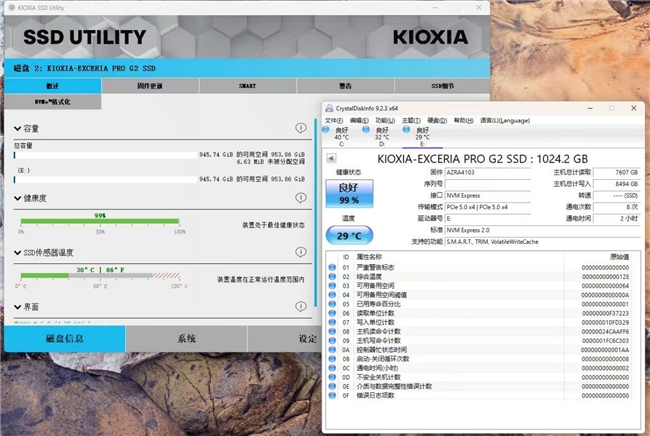Click status dot for 错误日志项数 row

(332, 395)
